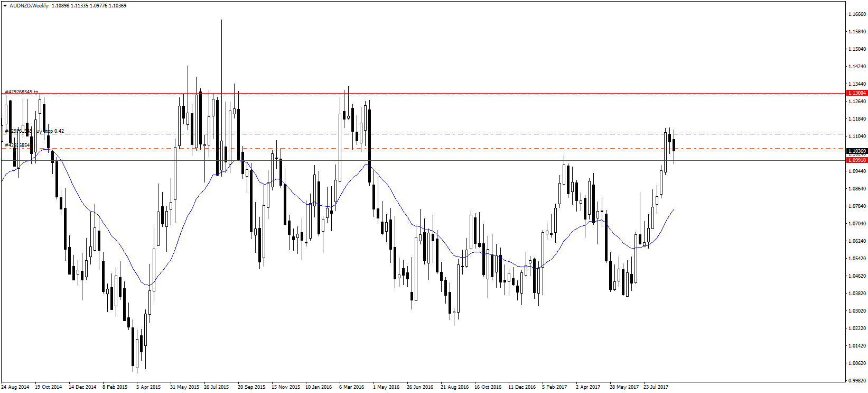
Task: Click the 1.05420 price axis label
Action: tap(856, 259)
